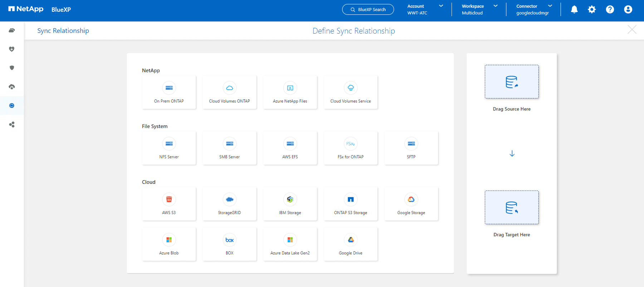Pick the Azure Data Lake Gen2 icon
This screenshot has height=287, width=644.
(290, 240)
